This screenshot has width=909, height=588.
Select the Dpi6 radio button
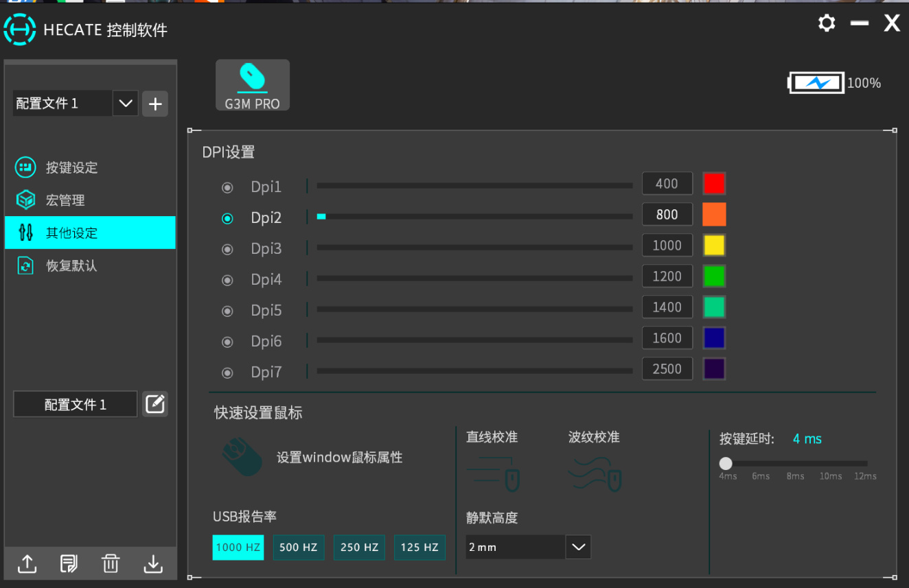[x=227, y=342]
